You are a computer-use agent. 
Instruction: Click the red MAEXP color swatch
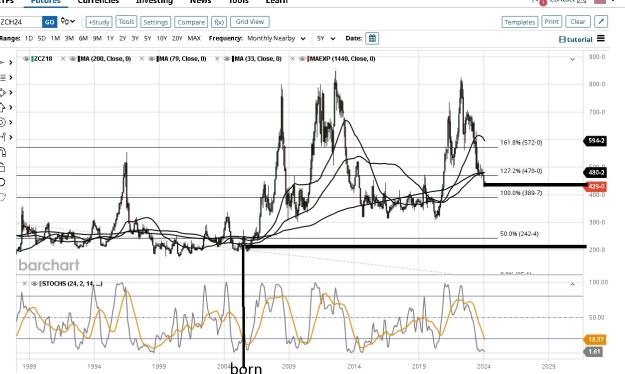308,59
